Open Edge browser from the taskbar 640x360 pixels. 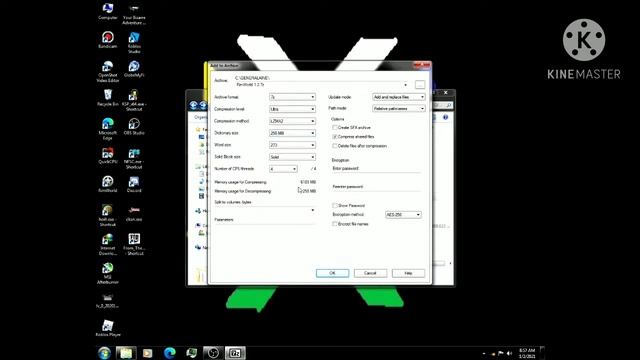[x=170, y=353]
